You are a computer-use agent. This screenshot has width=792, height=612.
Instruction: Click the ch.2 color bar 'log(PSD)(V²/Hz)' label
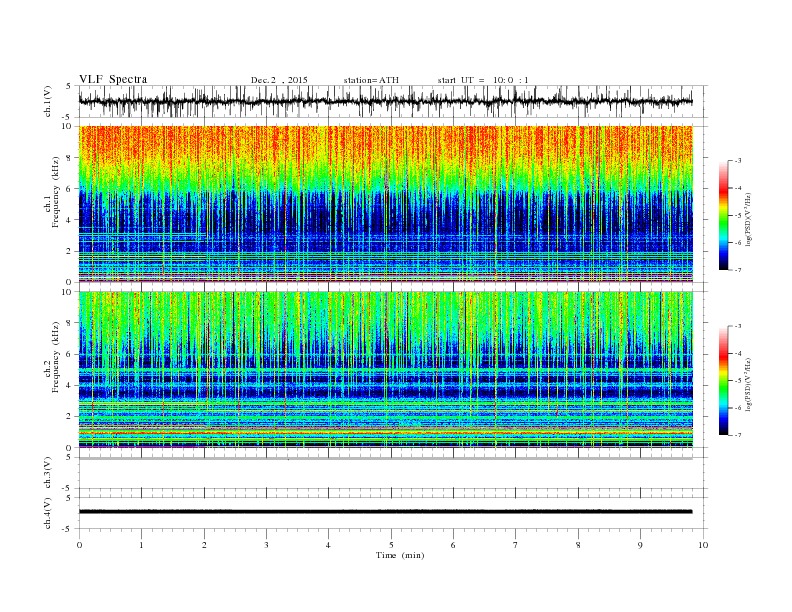click(x=748, y=384)
